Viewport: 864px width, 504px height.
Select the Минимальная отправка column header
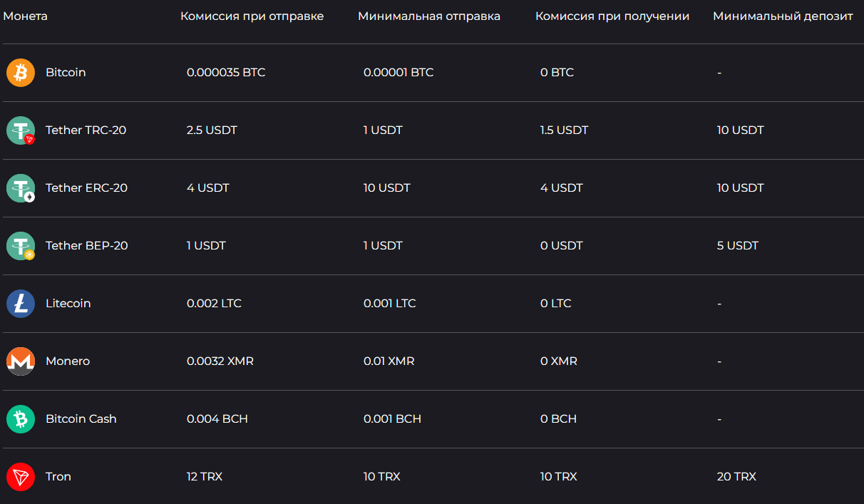point(429,16)
